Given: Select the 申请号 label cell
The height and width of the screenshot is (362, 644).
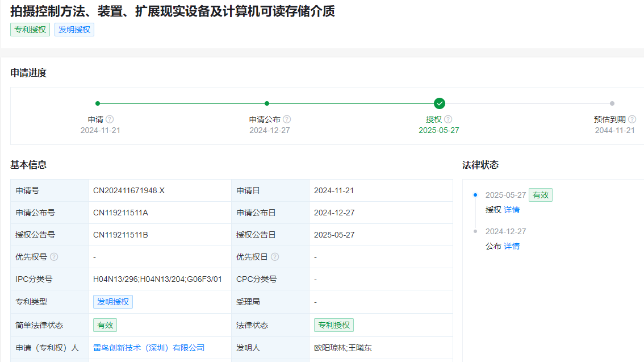Looking at the screenshot, I should 49,190.
